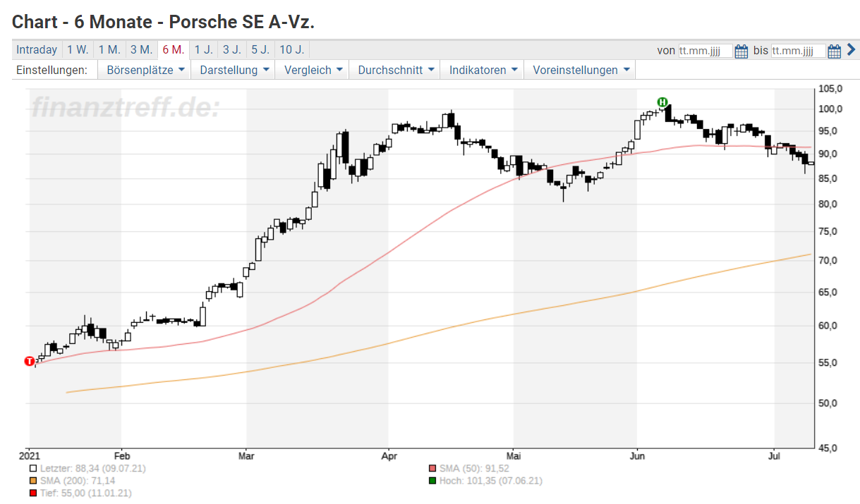Select the Intraday time range tab
Screen dimensions: 860x504
pyautogui.click(x=37, y=49)
